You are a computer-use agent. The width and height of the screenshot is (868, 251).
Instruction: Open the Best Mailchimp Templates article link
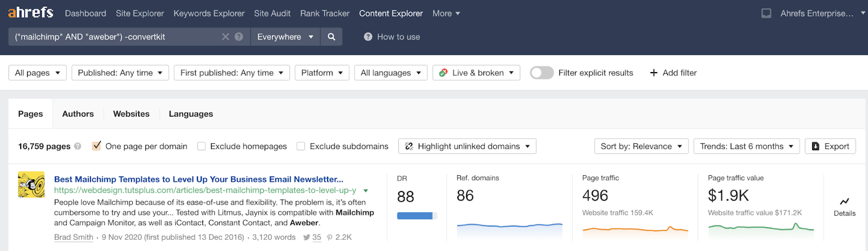(199, 179)
